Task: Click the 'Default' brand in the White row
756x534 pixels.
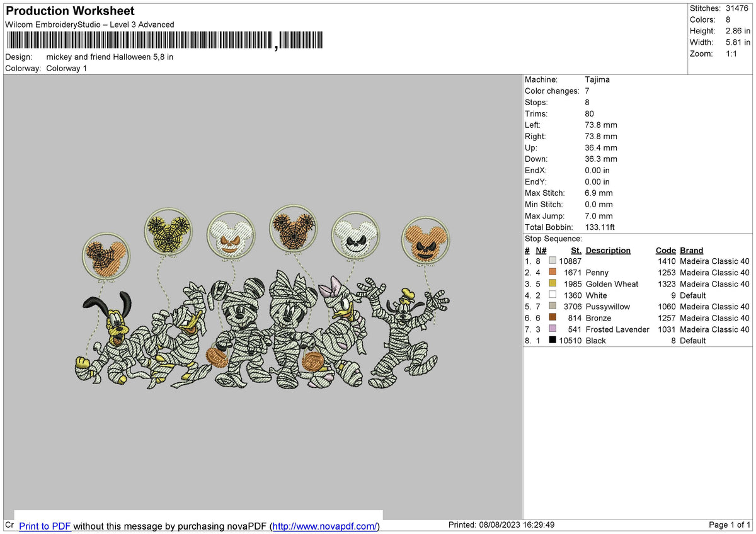Action: tap(693, 295)
